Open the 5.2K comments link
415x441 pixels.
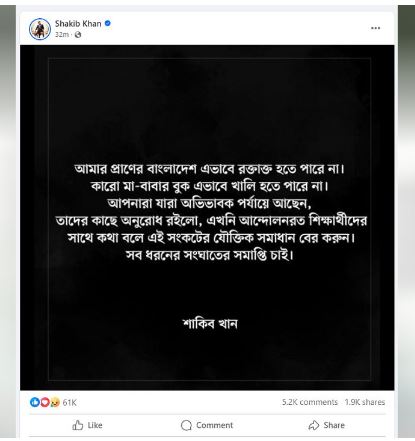click(x=310, y=402)
